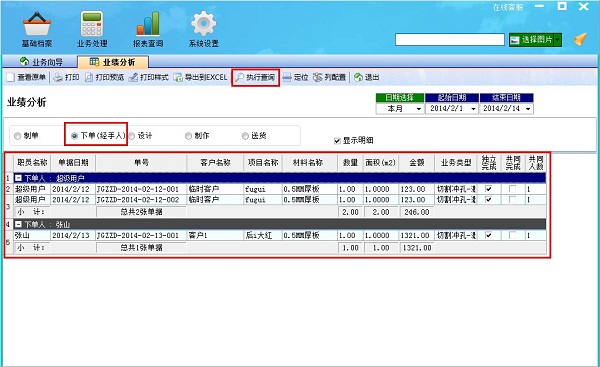Click the 金额 column header
The height and width of the screenshot is (367, 600).
click(x=417, y=163)
